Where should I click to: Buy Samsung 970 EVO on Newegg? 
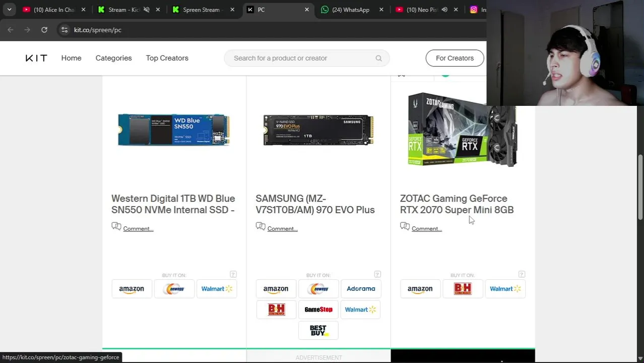point(318,289)
